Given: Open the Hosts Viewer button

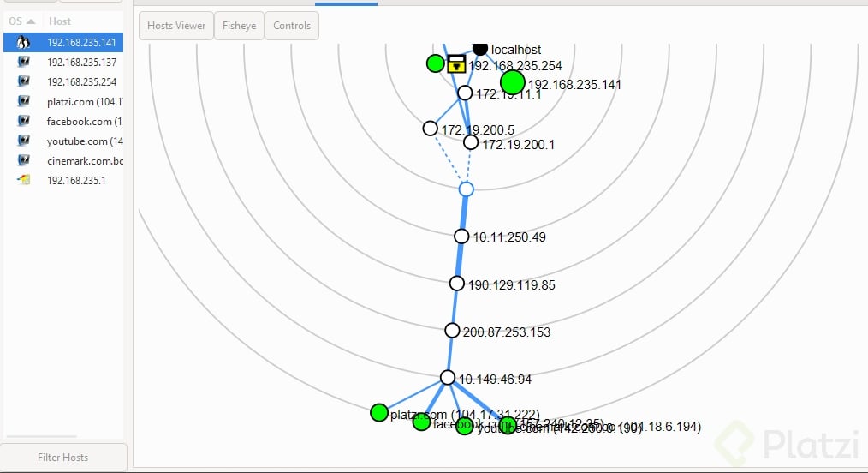Looking at the screenshot, I should point(176,26).
